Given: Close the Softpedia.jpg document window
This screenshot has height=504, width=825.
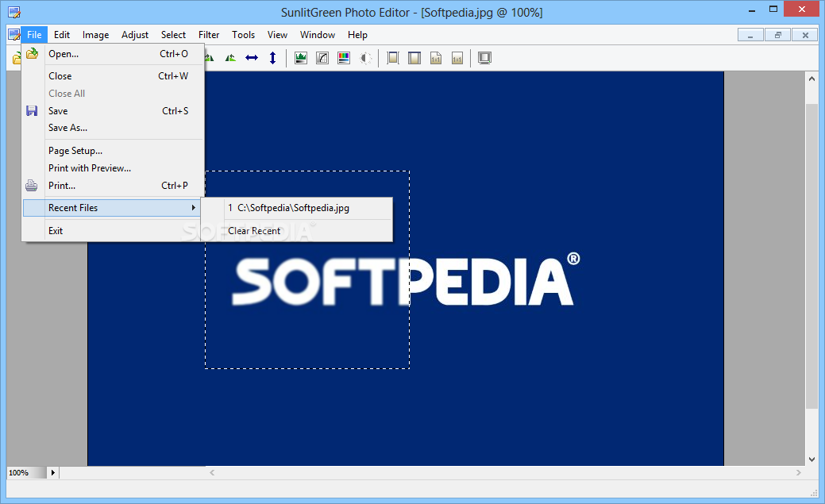Looking at the screenshot, I should (805, 35).
